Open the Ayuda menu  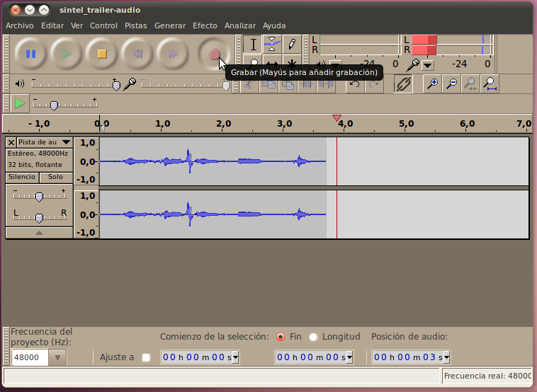coord(274,25)
